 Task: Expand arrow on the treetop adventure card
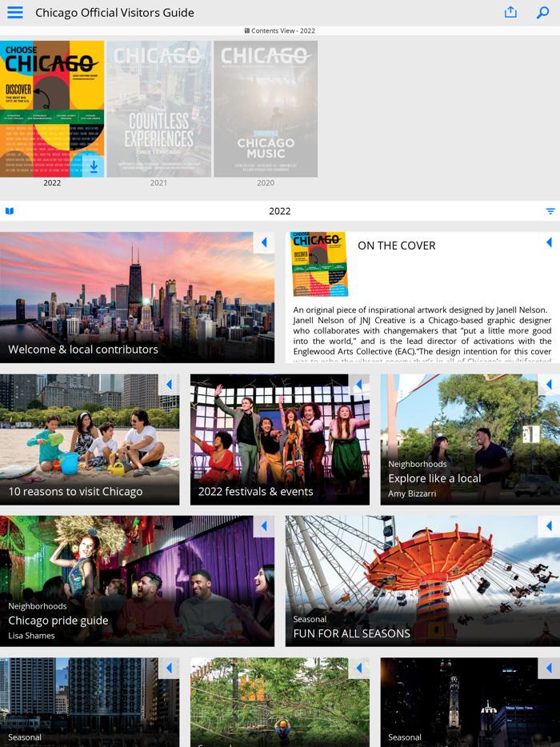pos(359,668)
